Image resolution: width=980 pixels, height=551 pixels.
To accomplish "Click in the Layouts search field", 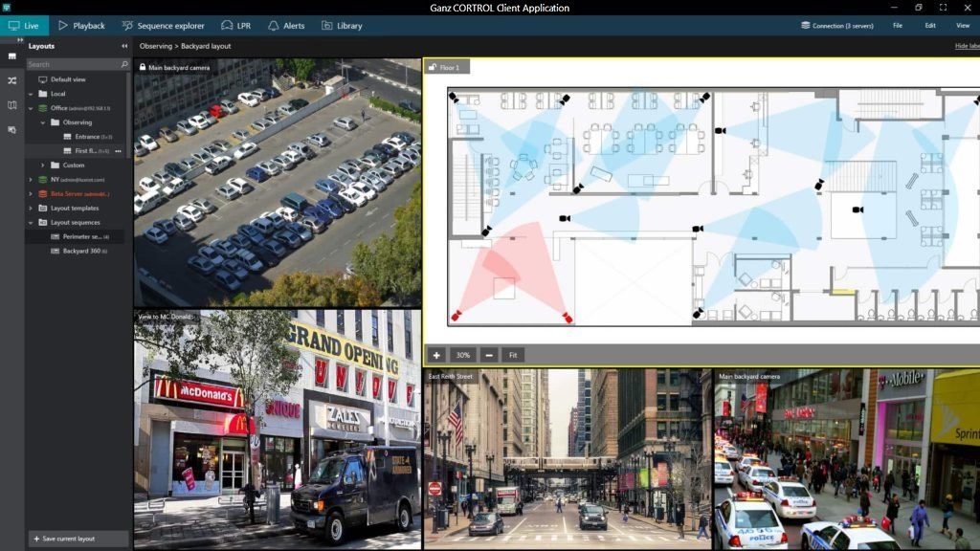I will pos(72,64).
